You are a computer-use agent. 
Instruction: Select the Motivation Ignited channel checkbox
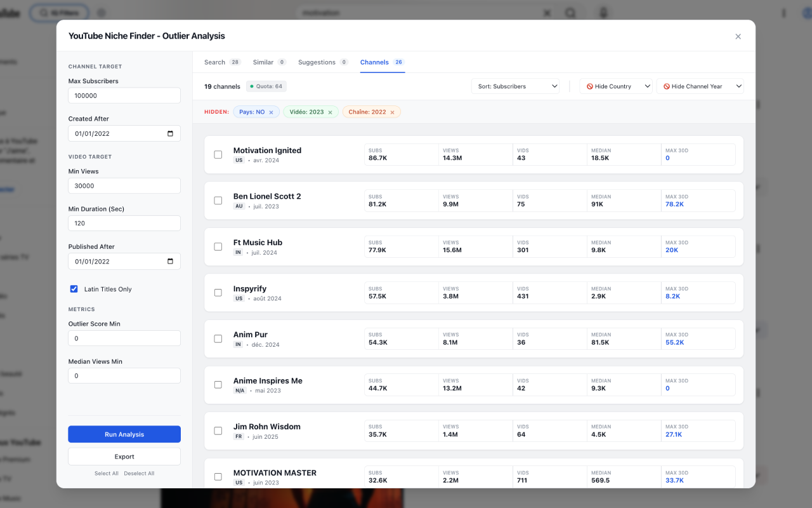[218, 154]
